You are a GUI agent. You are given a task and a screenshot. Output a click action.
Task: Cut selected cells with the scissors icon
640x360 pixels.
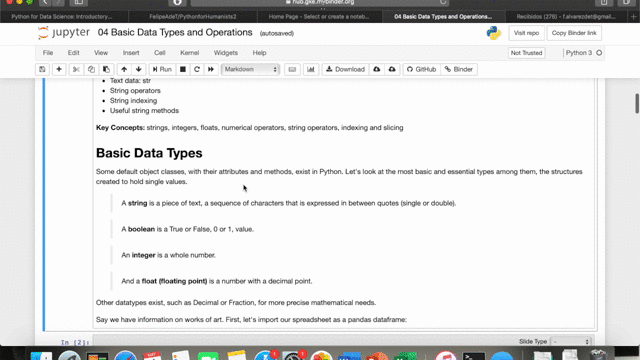click(76, 69)
